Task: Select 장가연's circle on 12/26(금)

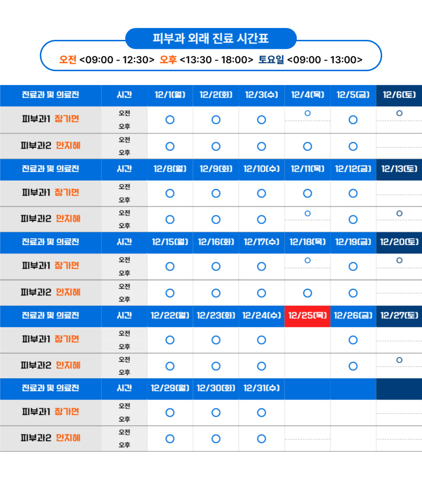Action: [x=353, y=340]
